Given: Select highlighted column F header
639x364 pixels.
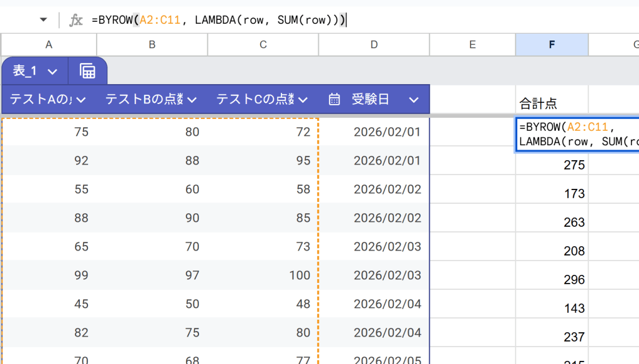Looking at the screenshot, I should point(552,45).
